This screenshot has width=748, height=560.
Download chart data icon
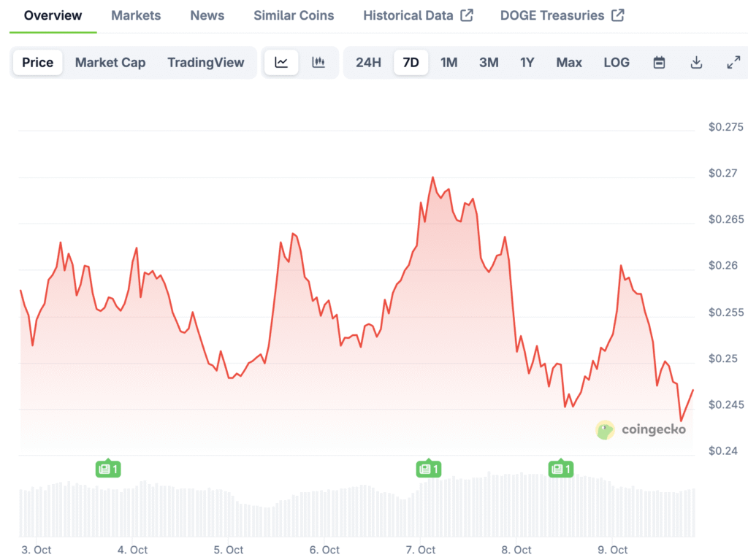(696, 63)
